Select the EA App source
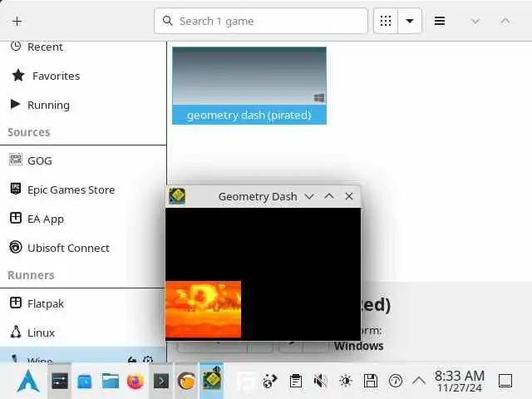The height and width of the screenshot is (399, 532). 83,219
